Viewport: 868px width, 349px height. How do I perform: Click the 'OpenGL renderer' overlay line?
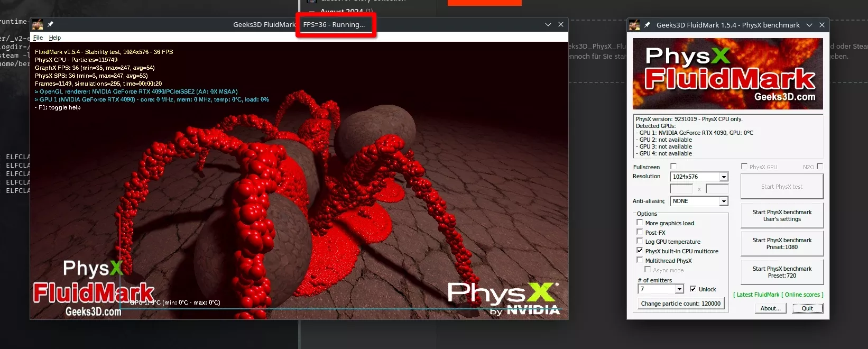click(136, 91)
